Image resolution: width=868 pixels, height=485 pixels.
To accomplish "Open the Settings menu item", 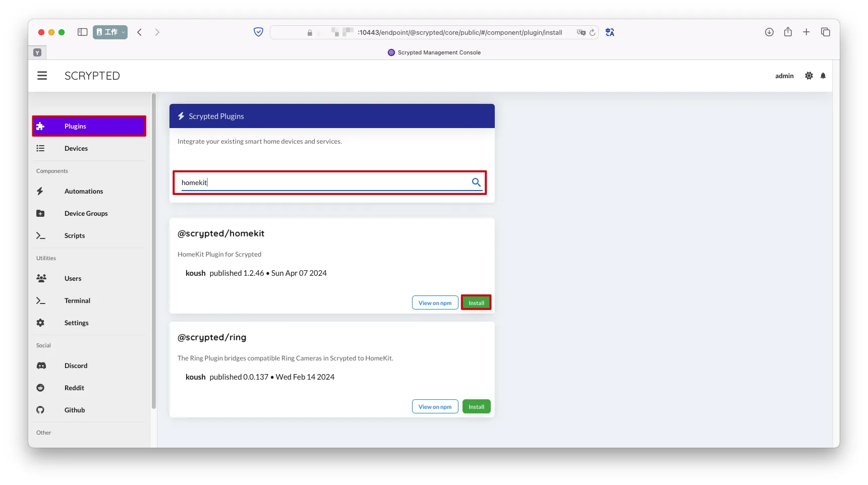I will [x=89, y=323].
